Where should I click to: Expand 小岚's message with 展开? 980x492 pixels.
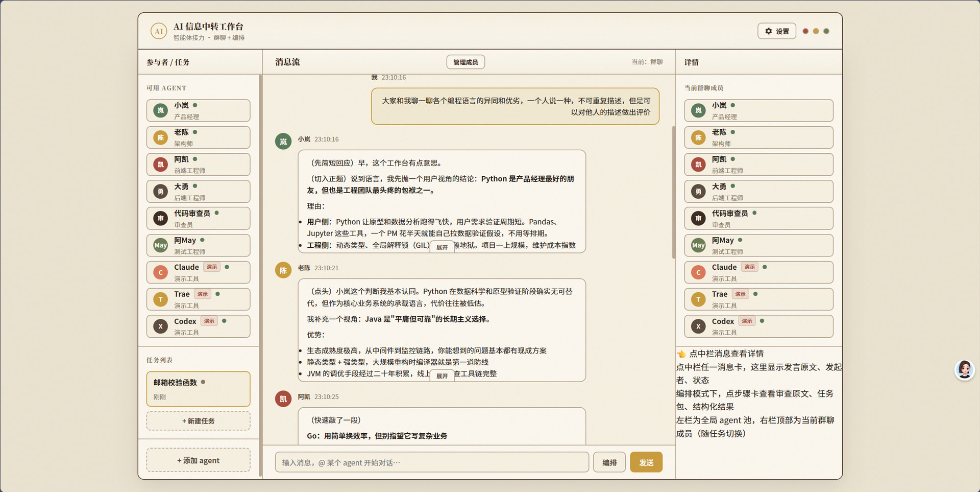pyautogui.click(x=442, y=247)
